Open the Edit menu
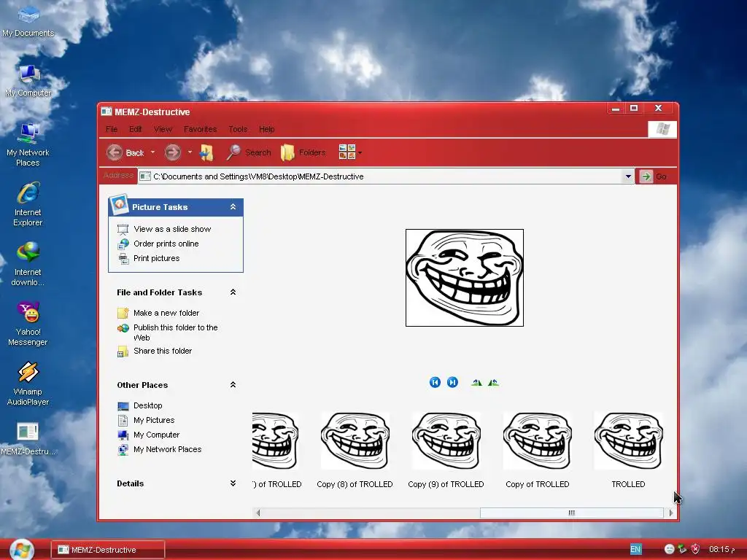This screenshot has height=560, width=747. point(135,129)
